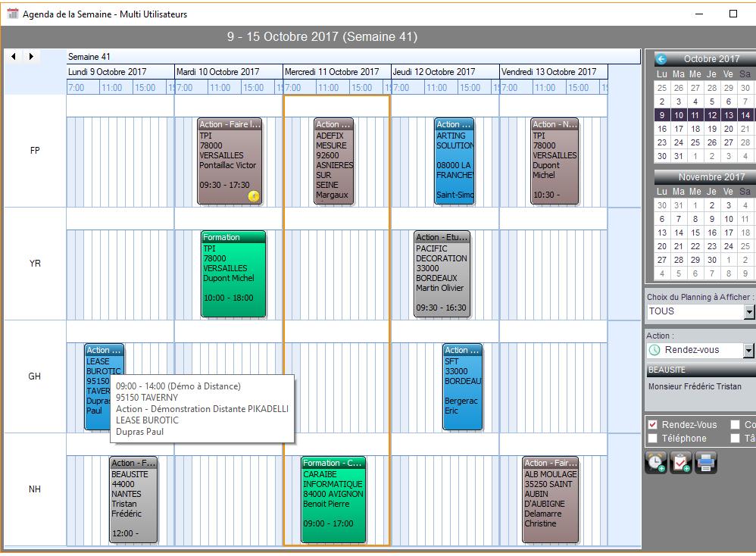Open FP's ADEFIX MESURE appointment on Wednesday

pyautogui.click(x=333, y=161)
